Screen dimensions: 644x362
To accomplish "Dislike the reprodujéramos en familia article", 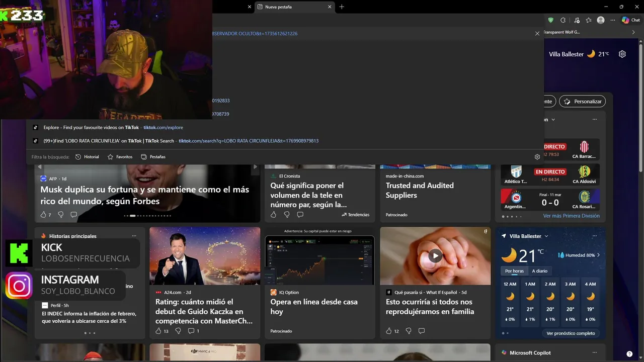I will [409, 331].
